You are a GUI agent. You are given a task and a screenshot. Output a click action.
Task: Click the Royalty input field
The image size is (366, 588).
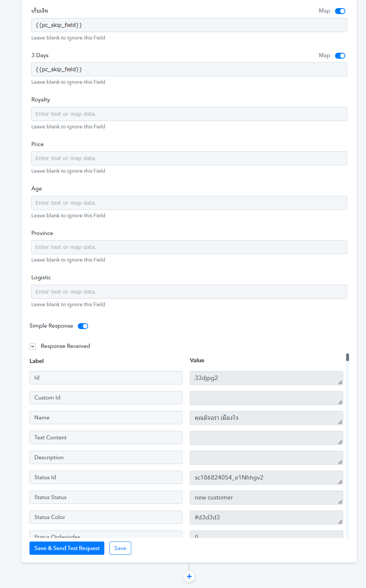(189, 114)
